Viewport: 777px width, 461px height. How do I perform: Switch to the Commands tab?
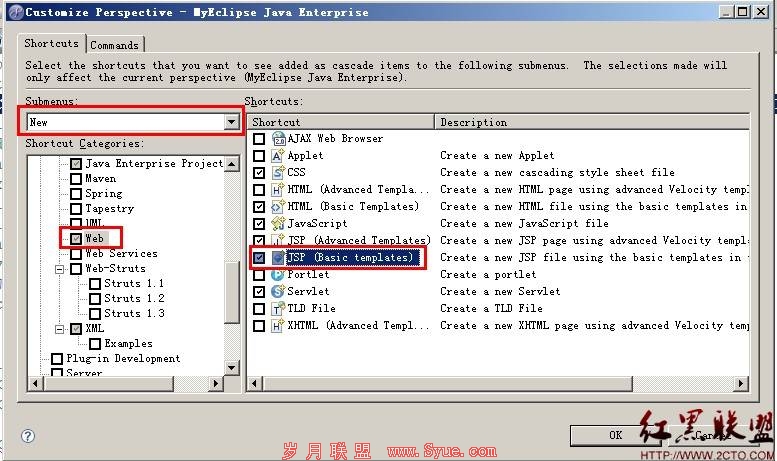coord(114,45)
